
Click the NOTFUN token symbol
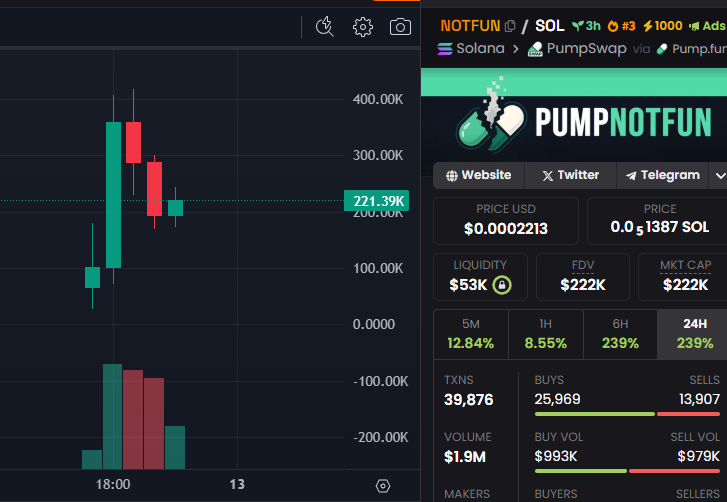tap(470, 26)
